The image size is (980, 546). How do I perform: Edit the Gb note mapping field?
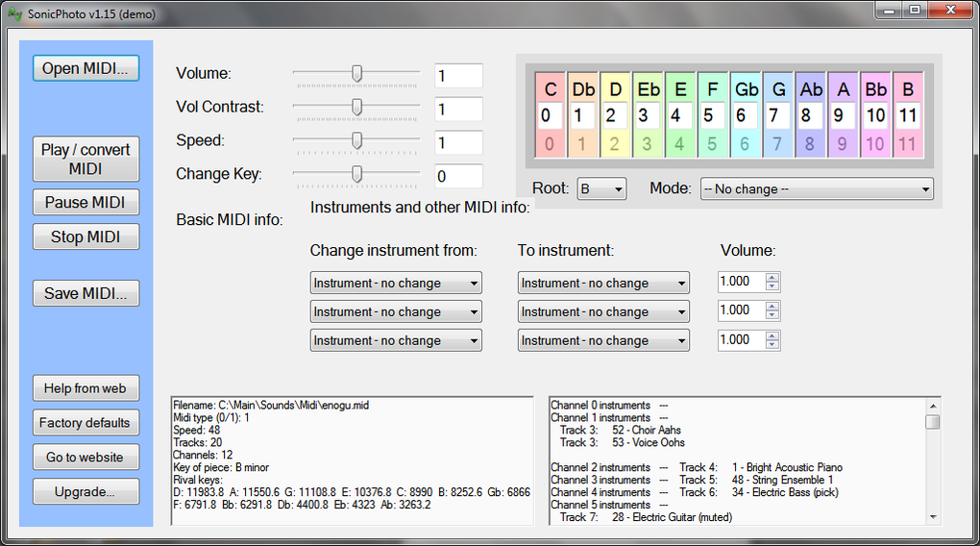(x=746, y=115)
